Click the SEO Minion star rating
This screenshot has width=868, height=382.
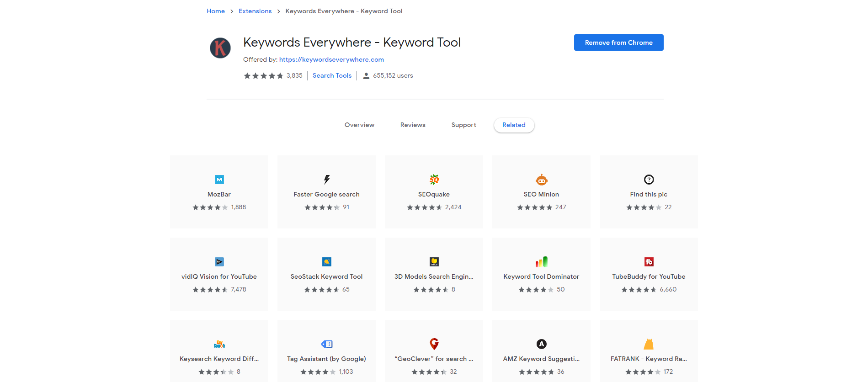pyautogui.click(x=535, y=207)
